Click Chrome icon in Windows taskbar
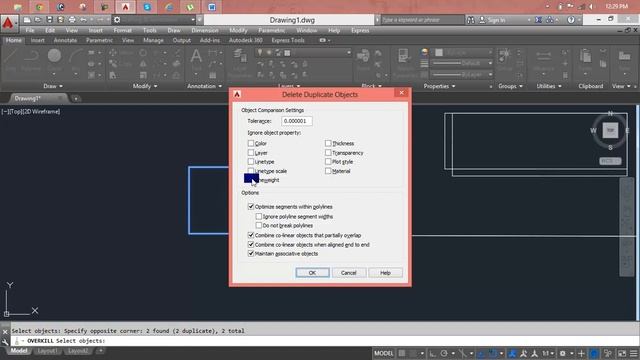Screen dimensions: 640x360 (40, 7)
